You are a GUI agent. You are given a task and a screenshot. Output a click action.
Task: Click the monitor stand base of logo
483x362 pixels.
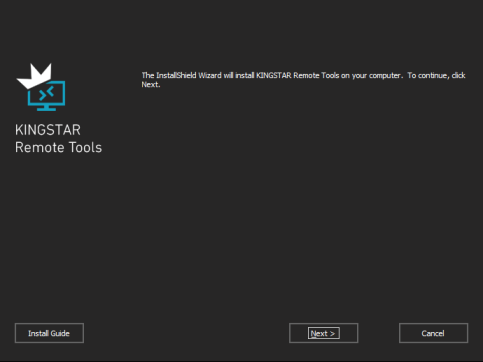coord(46,109)
